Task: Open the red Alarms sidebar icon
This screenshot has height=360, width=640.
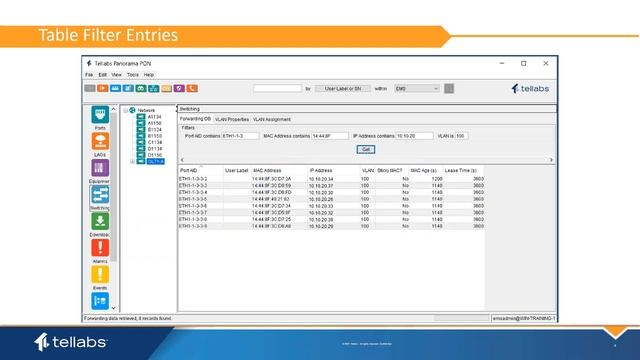Action: (x=100, y=248)
